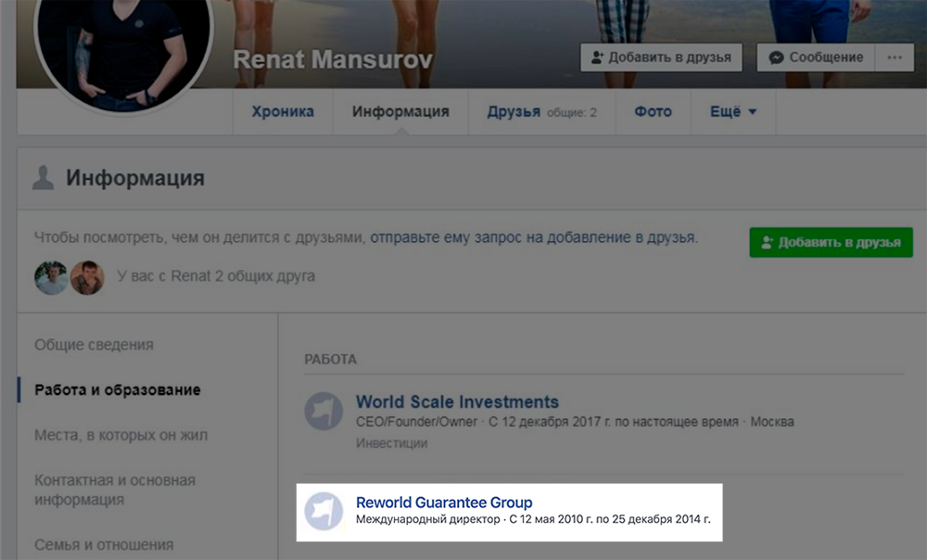Click the CEO/Founder/Owner position text

[x=416, y=422]
